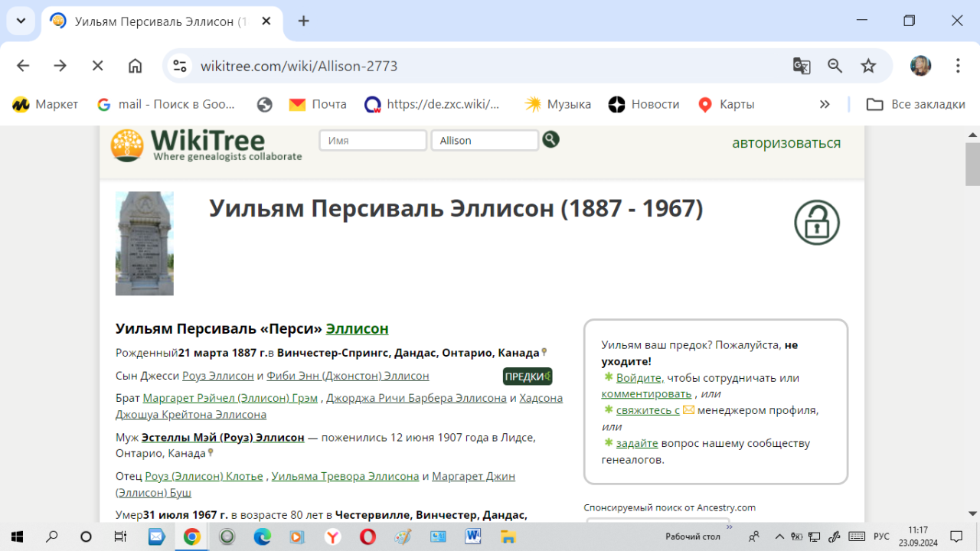The height and width of the screenshot is (551, 980).
Task: Click the green WikiTree search magnifier button
Action: point(550,139)
